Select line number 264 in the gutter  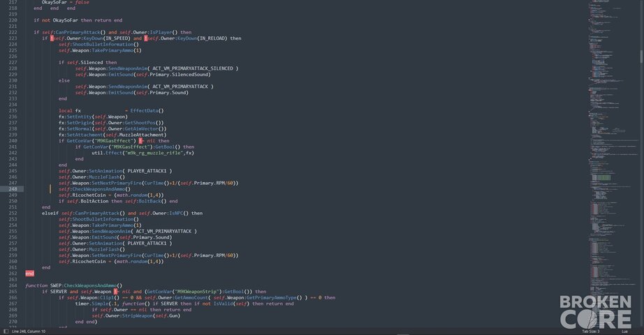pyautogui.click(x=13, y=285)
